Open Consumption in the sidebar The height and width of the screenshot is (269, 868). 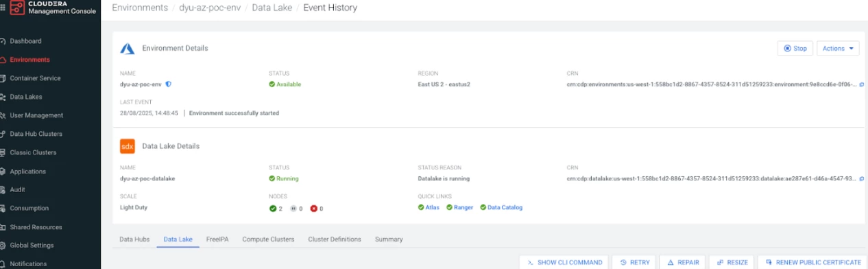pos(29,208)
